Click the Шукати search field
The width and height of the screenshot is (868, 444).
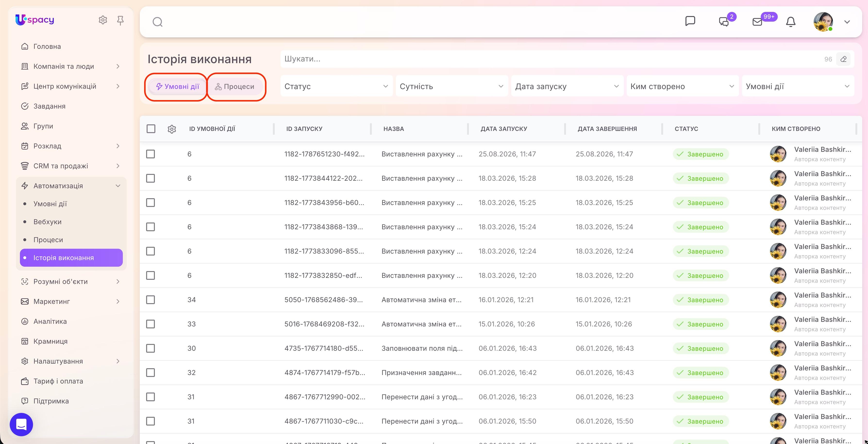[553, 59]
